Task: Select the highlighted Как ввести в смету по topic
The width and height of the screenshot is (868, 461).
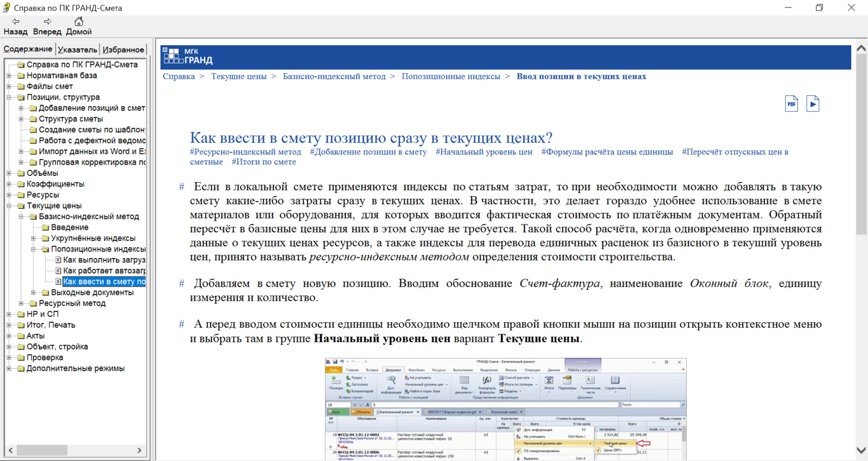Action: 105,282
